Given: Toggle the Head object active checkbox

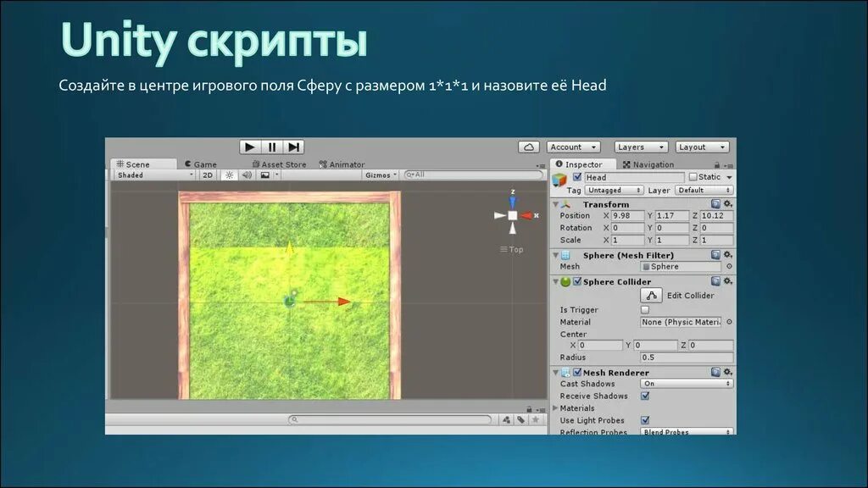Looking at the screenshot, I should coord(577,177).
